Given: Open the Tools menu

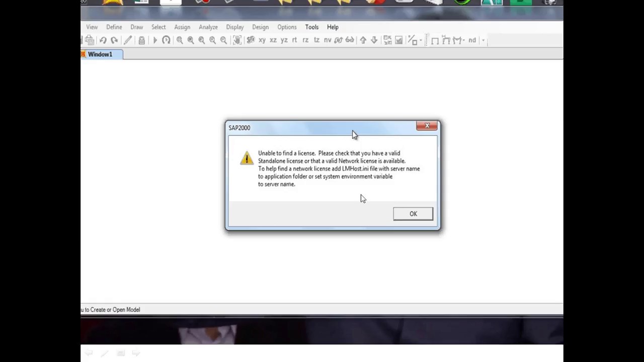Looking at the screenshot, I should click(x=312, y=27).
